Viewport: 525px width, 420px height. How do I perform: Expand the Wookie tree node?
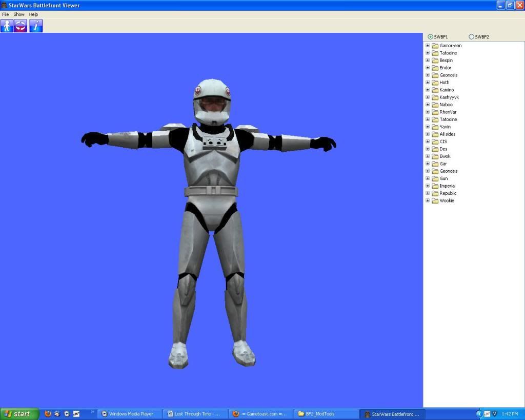(x=428, y=201)
